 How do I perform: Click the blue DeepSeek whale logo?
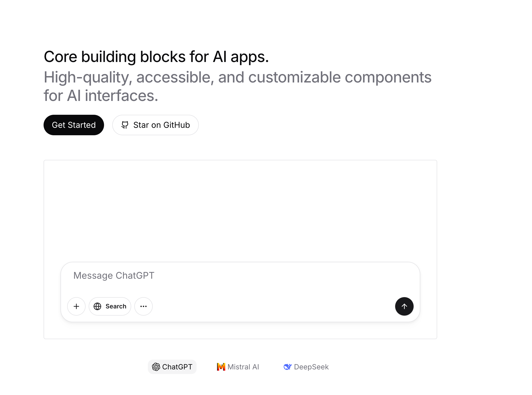point(288,367)
